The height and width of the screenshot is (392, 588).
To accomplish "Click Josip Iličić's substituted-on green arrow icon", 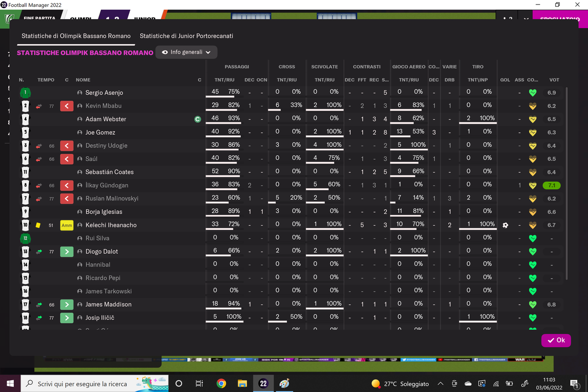I will (x=67, y=318).
